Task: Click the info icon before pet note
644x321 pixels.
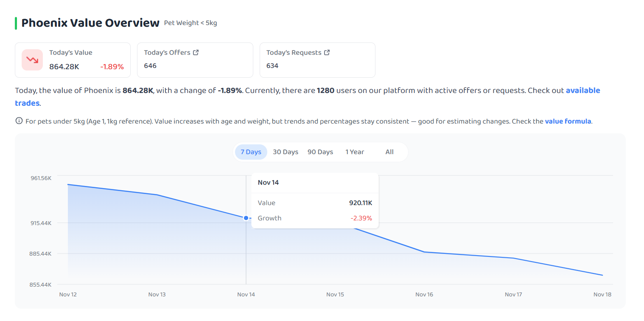Action: click(19, 121)
